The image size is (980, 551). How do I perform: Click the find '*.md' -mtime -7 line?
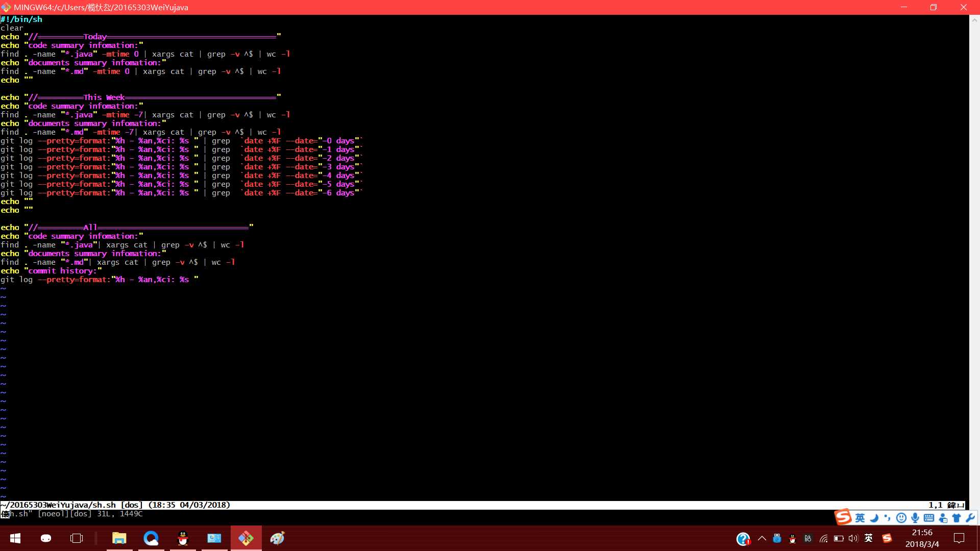pyautogui.click(x=141, y=132)
